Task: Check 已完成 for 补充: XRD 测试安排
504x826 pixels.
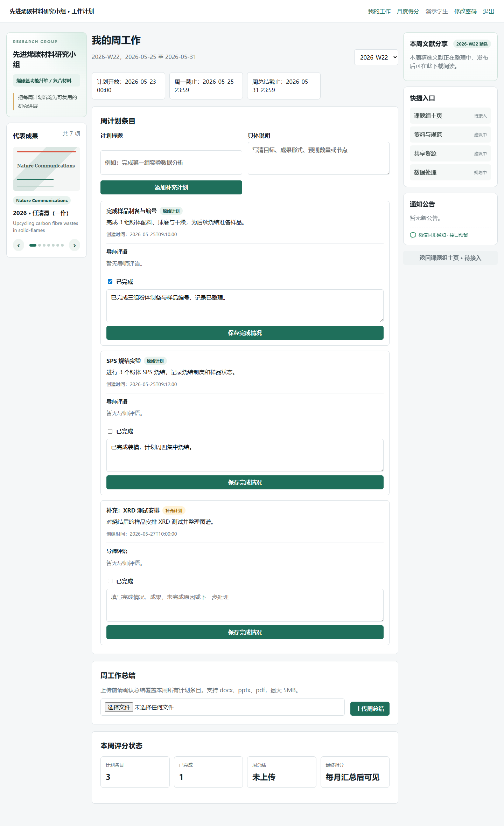Action: pos(110,581)
